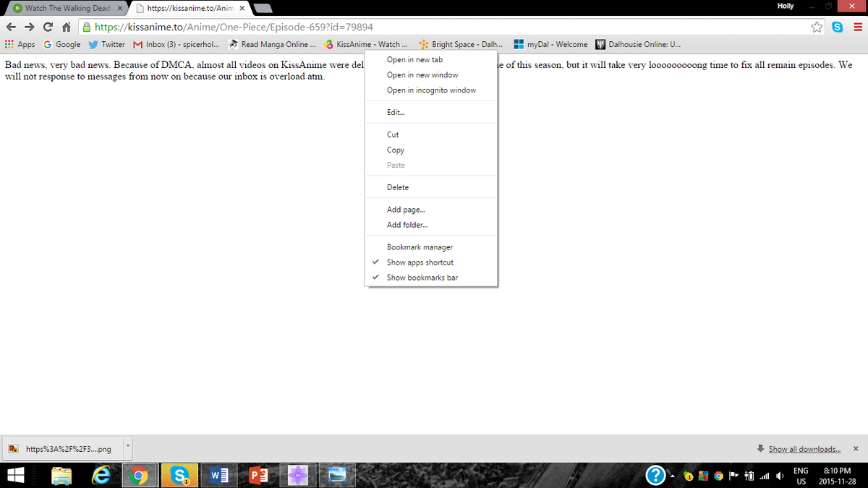Close the downloads bar
Screen dimensions: 868x488
(x=856, y=449)
